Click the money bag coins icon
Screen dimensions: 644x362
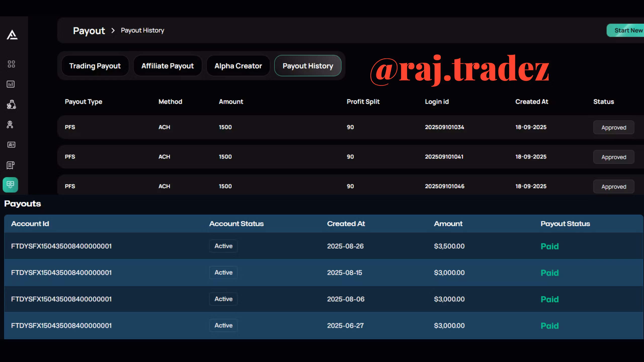click(x=11, y=104)
